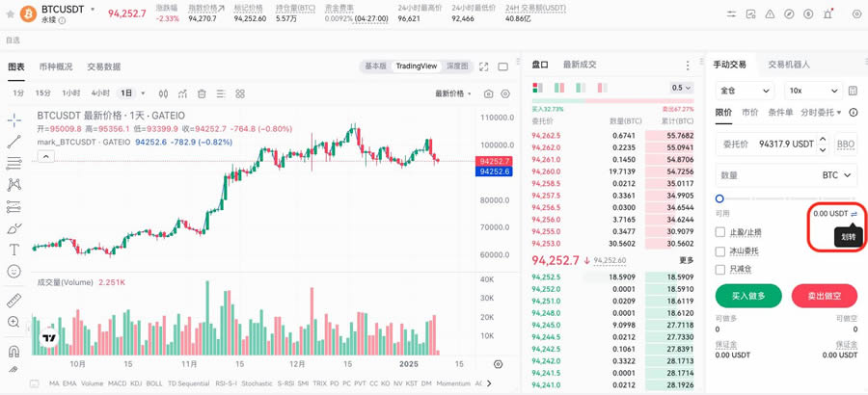Open the BTC quantity unit dropdown
Viewport: 868px width, 395px height.
pyautogui.click(x=836, y=174)
